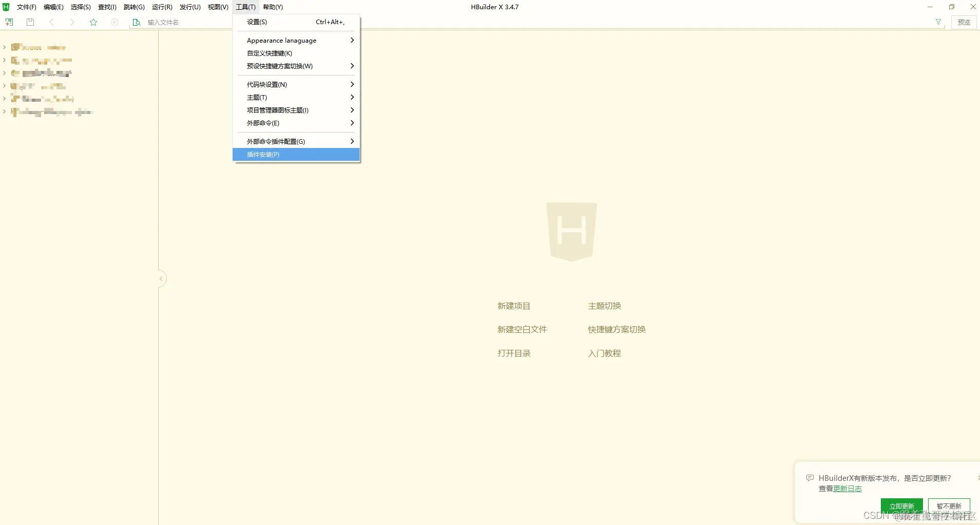The width and height of the screenshot is (980, 525).
Task: Expand 项目管理器图标主题(I) submenu
Action: point(296,110)
